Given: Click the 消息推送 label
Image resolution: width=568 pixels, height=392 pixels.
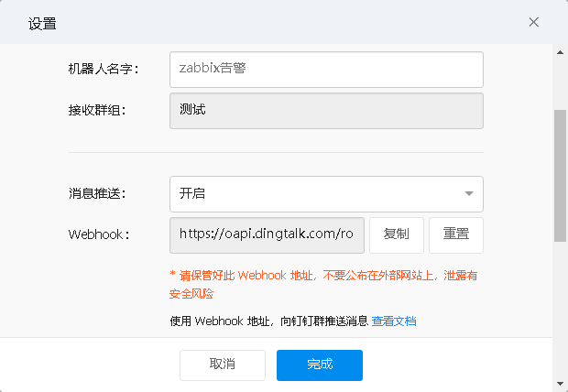Looking at the screenshot, I should pos(97,193).
